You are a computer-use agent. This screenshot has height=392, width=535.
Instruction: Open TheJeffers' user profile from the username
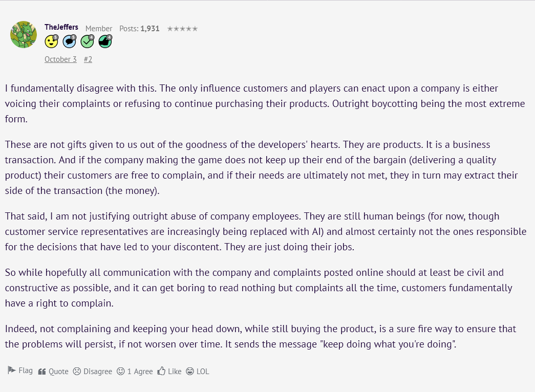coord(61,28)
